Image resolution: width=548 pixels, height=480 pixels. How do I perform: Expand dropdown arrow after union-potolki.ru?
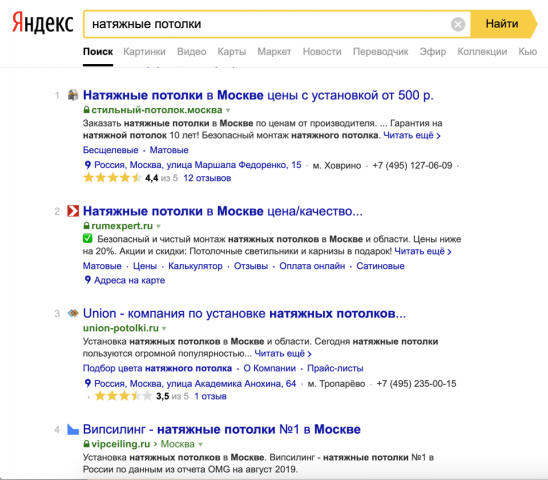164,329
